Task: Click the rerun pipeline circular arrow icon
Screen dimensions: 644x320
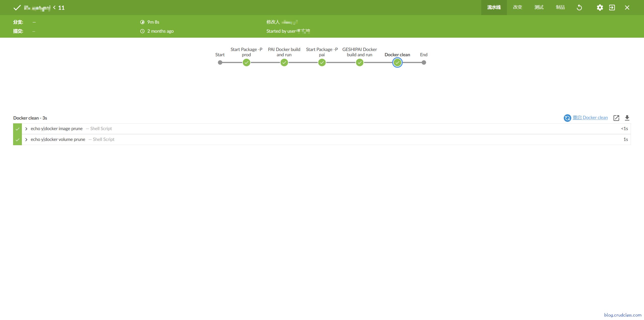Action: pyautogui.click(x=579, y=8)
